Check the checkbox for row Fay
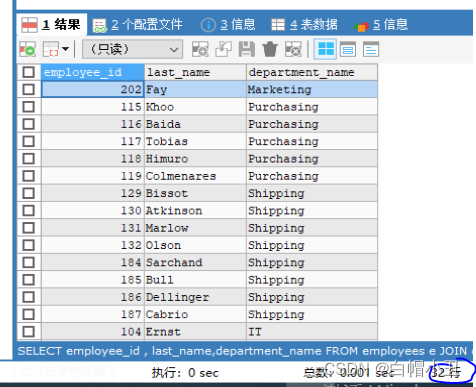Screen dimensions: 476x387 click(x=28, y=89)
